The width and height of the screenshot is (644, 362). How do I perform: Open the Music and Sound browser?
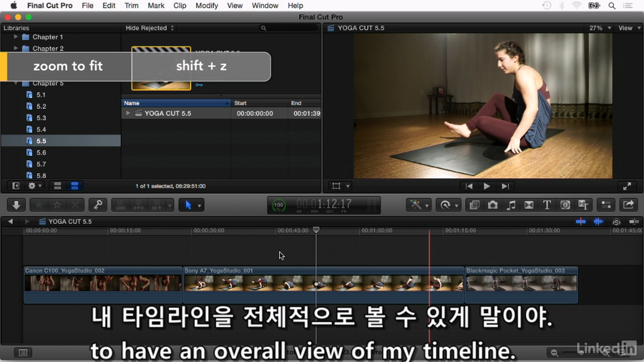tap(511, 205)
